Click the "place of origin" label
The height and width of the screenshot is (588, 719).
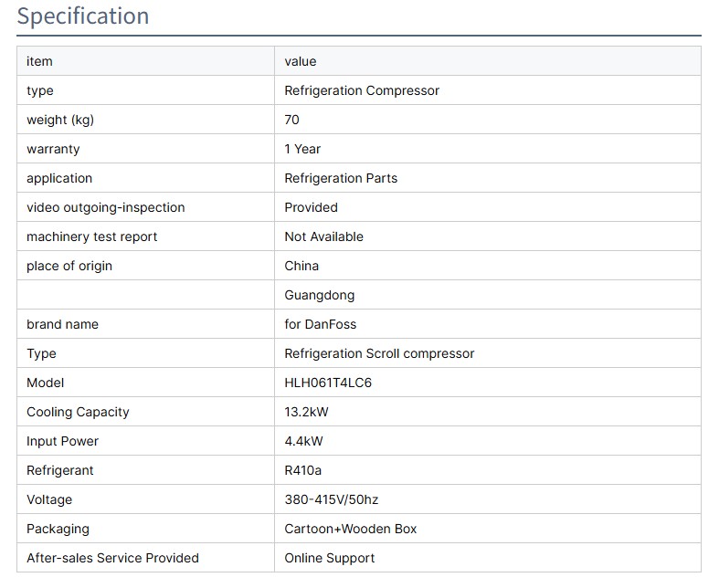pos(69,266)
